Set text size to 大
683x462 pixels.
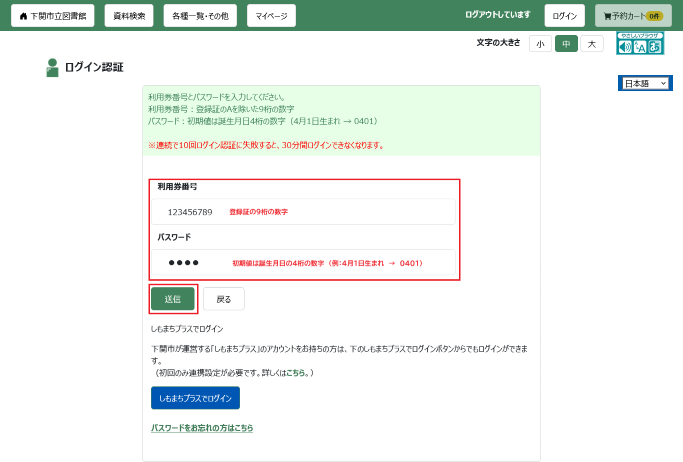coord(592,44)
